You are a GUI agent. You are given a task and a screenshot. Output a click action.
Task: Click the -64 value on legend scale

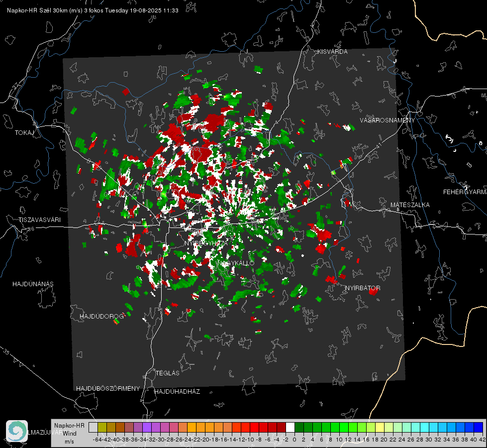point(97,440)
